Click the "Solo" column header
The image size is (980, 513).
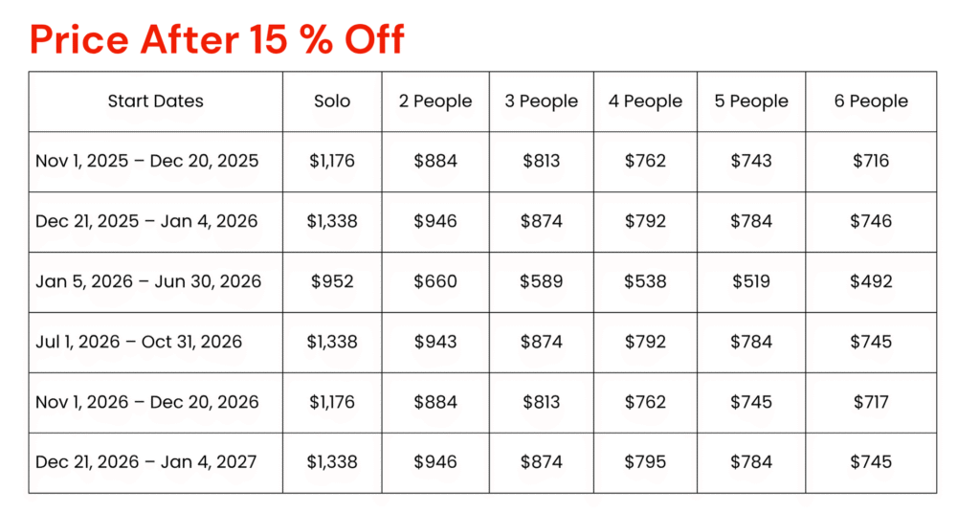(x=332, y=101)
